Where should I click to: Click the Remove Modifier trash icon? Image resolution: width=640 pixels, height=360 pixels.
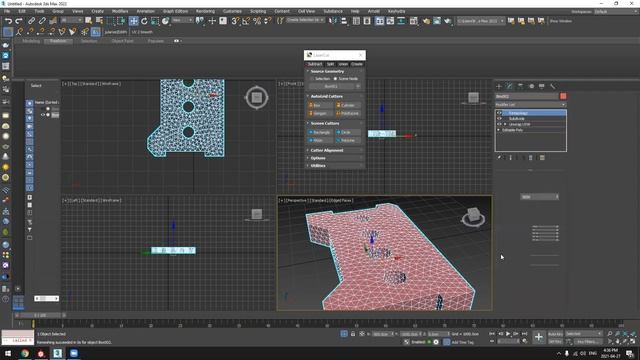click(531, 158)
